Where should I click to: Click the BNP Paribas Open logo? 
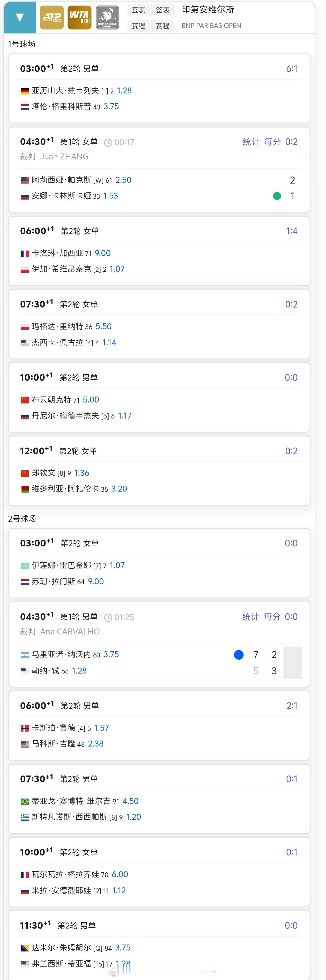[x=107, y=18]
